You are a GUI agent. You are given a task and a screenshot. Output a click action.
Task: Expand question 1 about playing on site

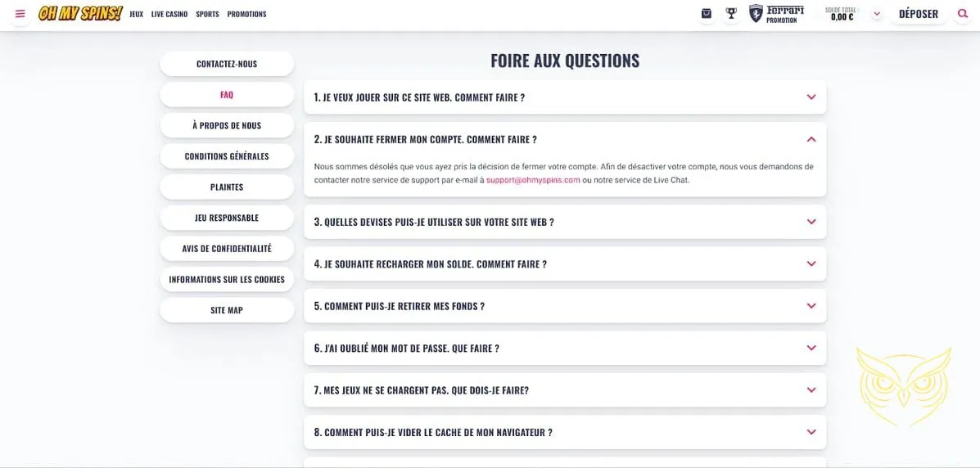pos(811,97)
